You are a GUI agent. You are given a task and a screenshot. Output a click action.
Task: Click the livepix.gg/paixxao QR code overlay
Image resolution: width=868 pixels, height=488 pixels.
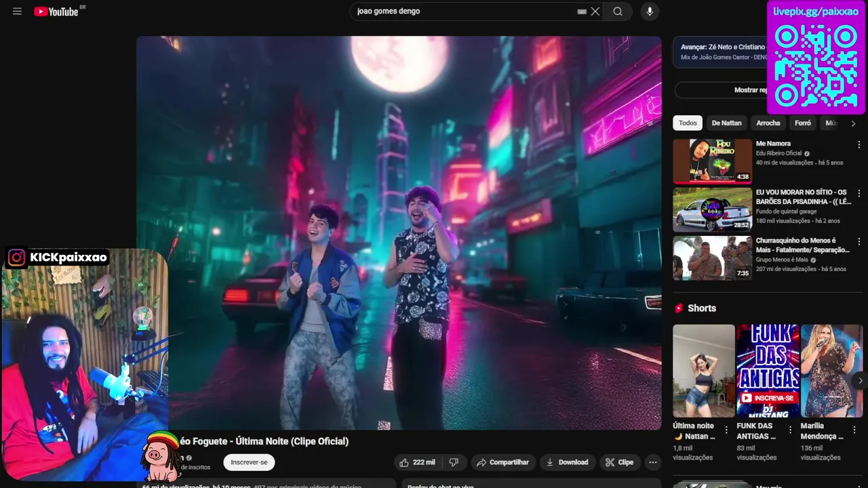816,57
